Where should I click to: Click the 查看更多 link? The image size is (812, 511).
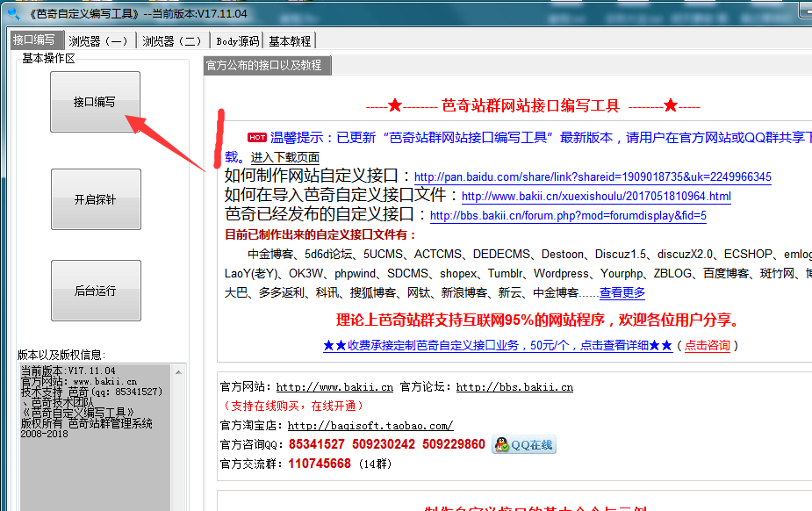622,293
